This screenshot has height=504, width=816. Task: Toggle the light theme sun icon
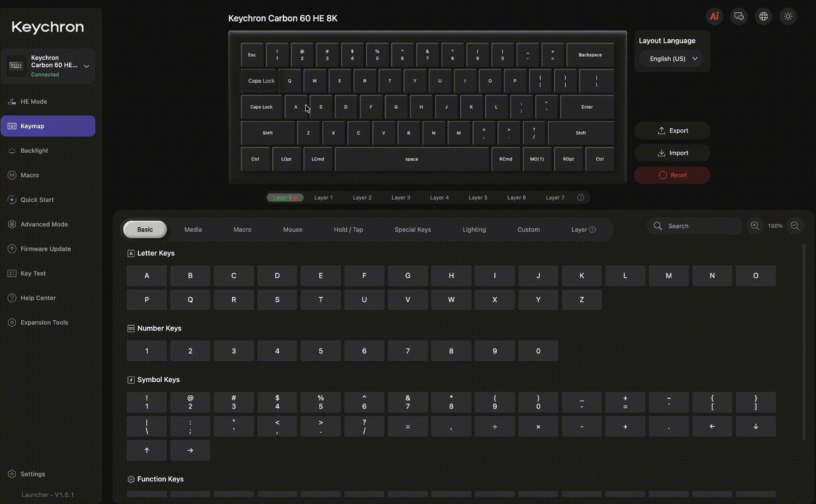788,16
